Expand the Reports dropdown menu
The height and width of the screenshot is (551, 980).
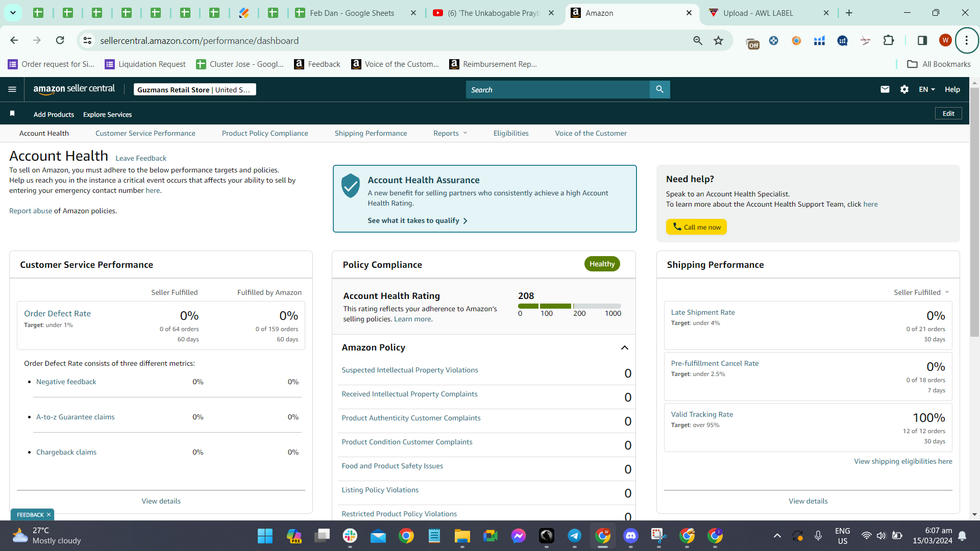coord(450,133)
